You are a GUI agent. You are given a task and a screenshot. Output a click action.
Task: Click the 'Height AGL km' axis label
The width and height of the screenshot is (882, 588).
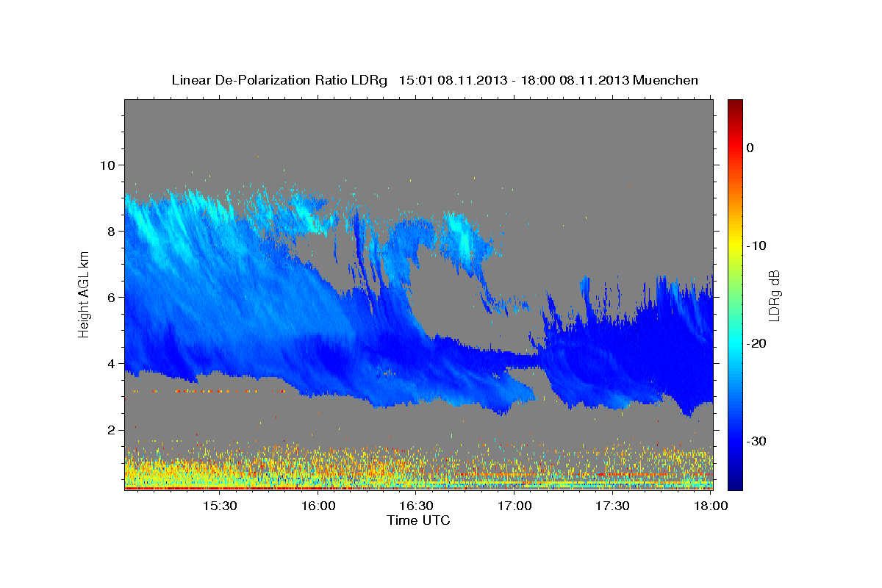pos(85,294)
